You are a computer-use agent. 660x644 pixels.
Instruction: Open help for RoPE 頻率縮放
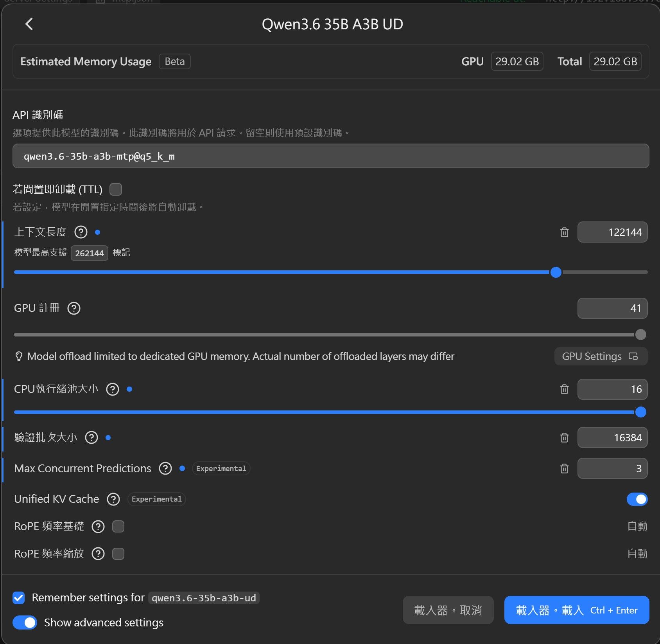(x=98, y=554)
